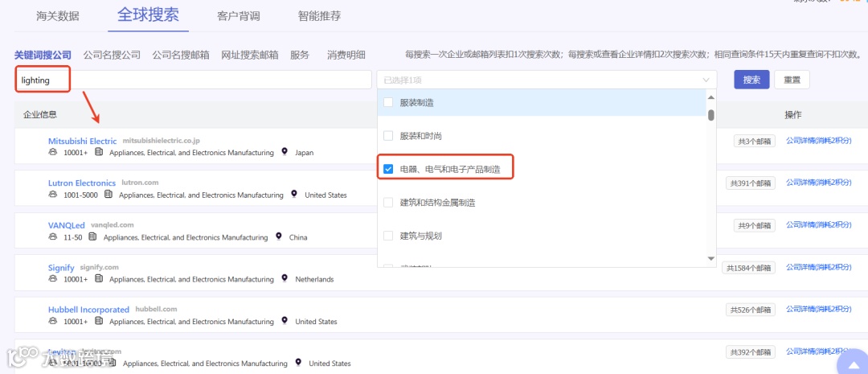The image size is (868, 374).
Task: Open 公司详情 for VANQLed
Action: [x=819, y=224]
